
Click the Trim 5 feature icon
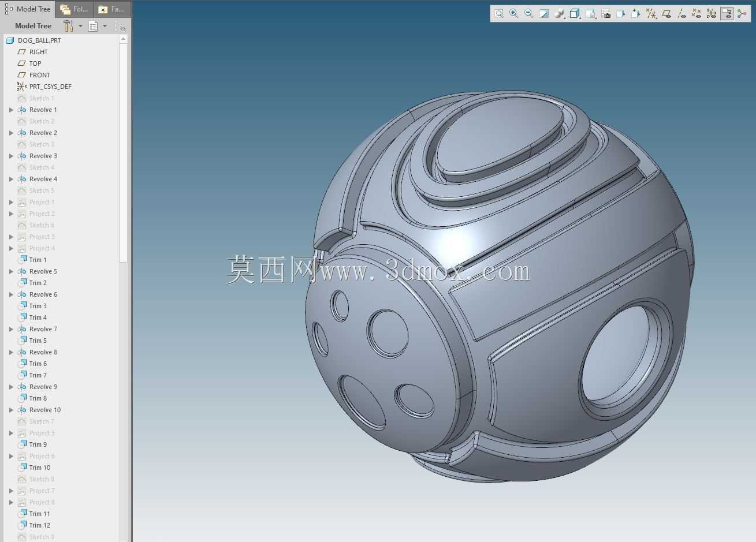pos(22,341)
